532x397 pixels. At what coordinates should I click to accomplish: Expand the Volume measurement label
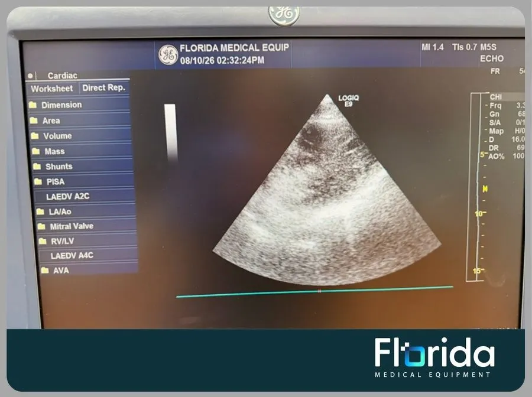coord(57,136)
